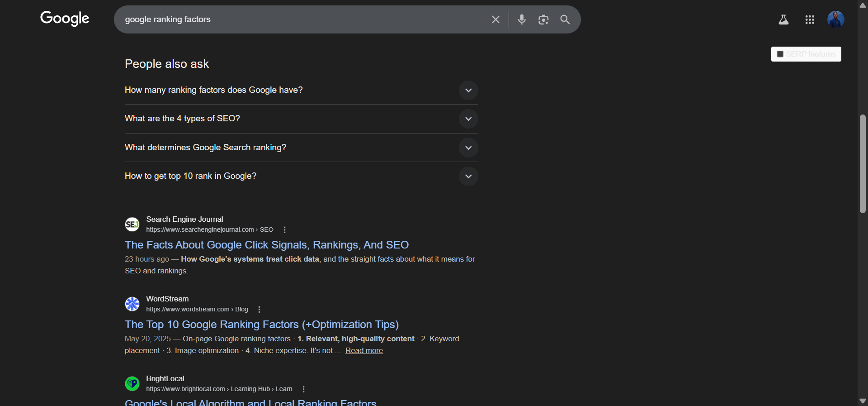Expand 'How to get top 10 rank in Google?'
The height and width of the screenshot is (406, 868).
[301, 176]
